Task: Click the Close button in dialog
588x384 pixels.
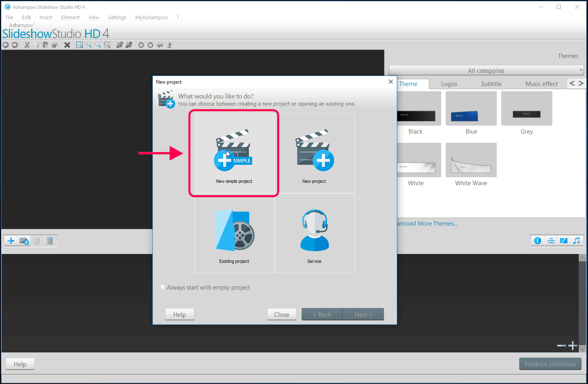Action: (282, 314)
